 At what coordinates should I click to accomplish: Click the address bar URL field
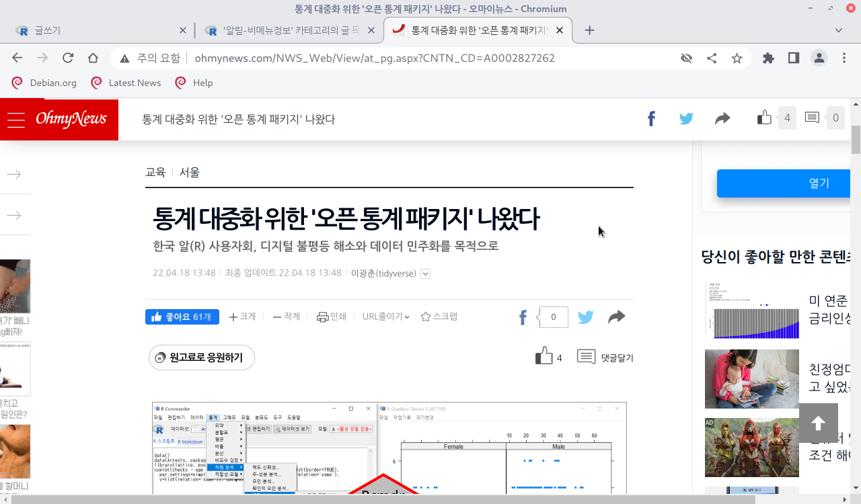tap(375, 58)
